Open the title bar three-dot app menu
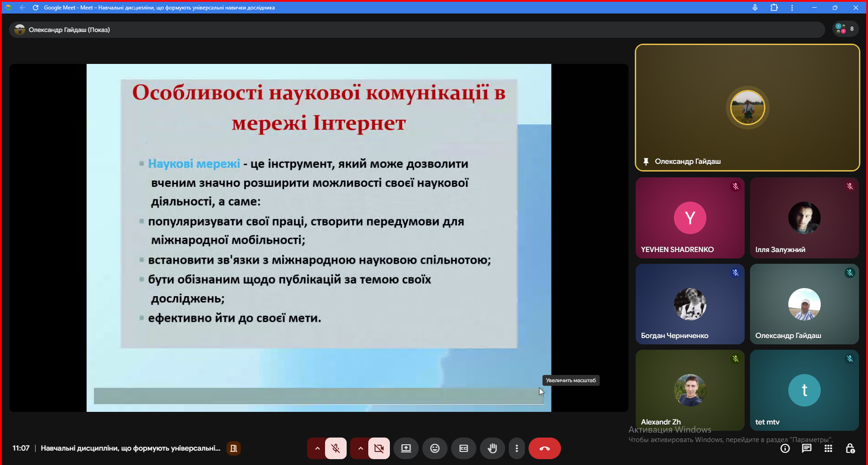868x465 pixels. [x=792, y=8]
